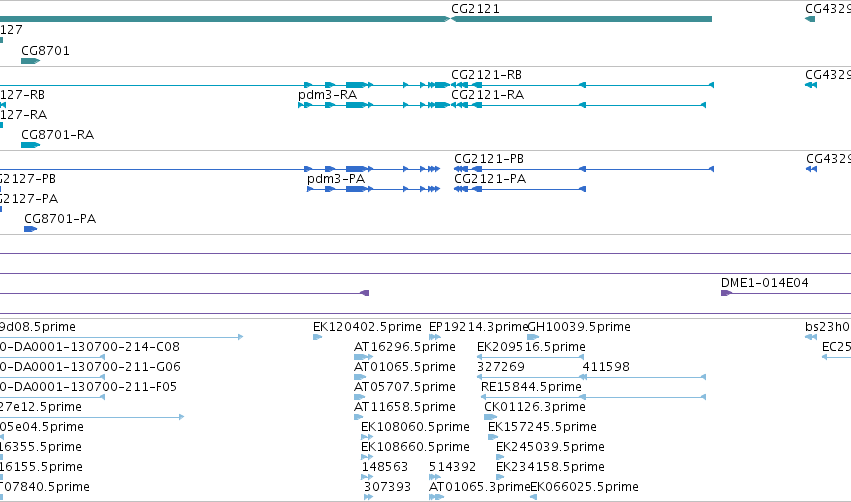The image size is (851, 502).
Task: Click the EK157245.5prime EST label
Action: [542, 427]
